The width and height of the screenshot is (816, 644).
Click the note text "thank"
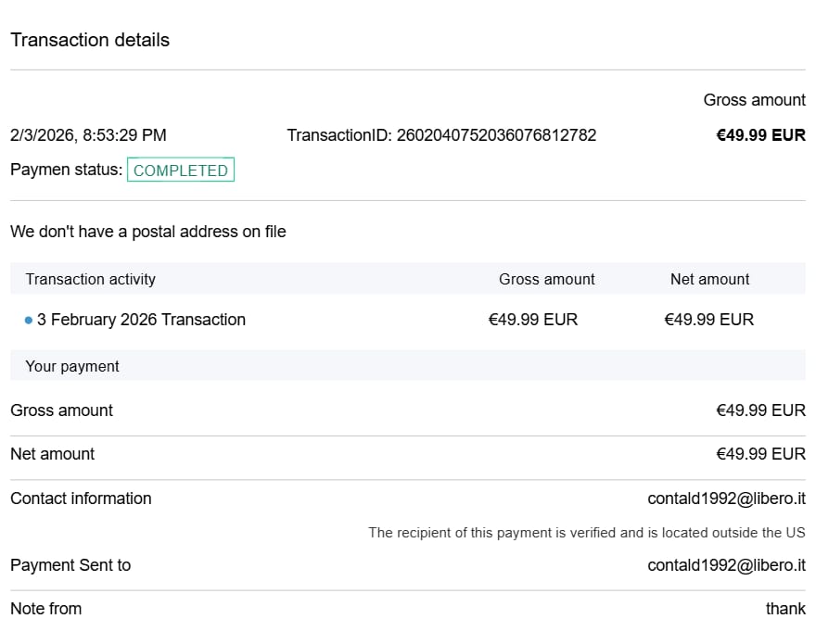[785, 609]
